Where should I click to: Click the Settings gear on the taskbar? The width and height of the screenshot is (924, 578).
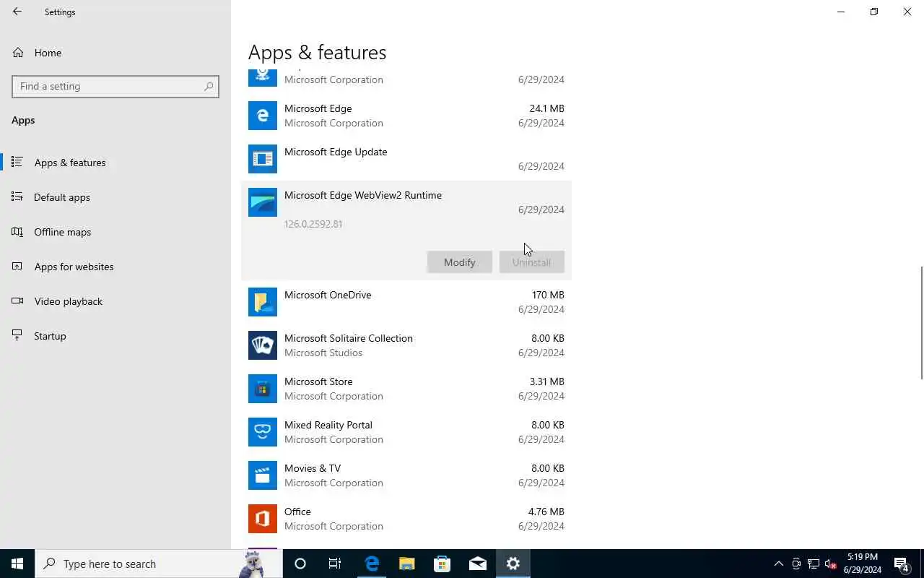point(513,564)
